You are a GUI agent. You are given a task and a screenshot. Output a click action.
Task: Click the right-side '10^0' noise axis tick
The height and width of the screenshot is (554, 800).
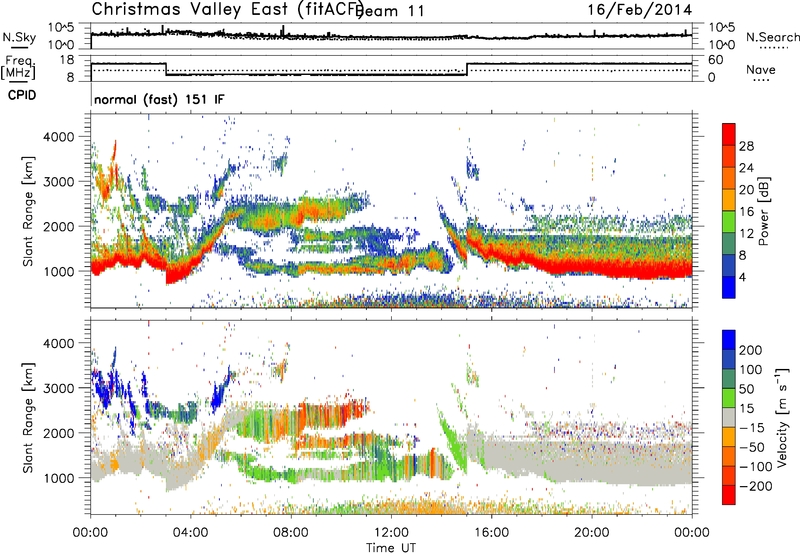722,45
